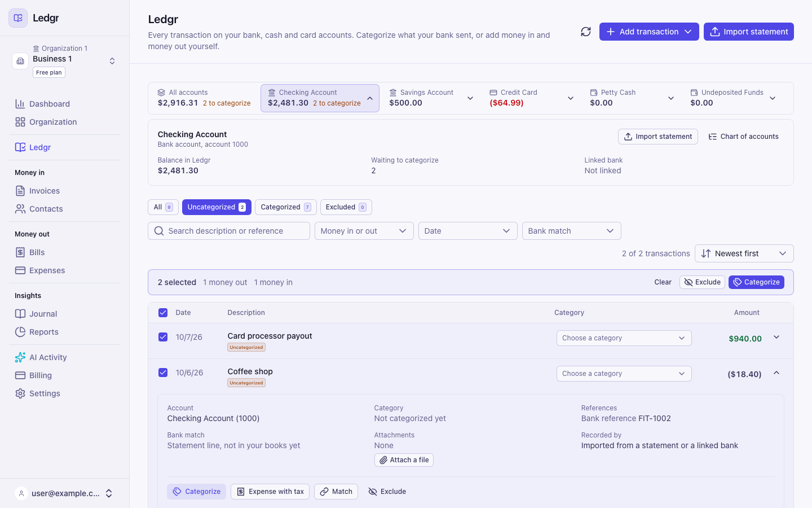Open the Dashboard sidebar item
Viewport: 812px width, 508px height.
(64, 104)
